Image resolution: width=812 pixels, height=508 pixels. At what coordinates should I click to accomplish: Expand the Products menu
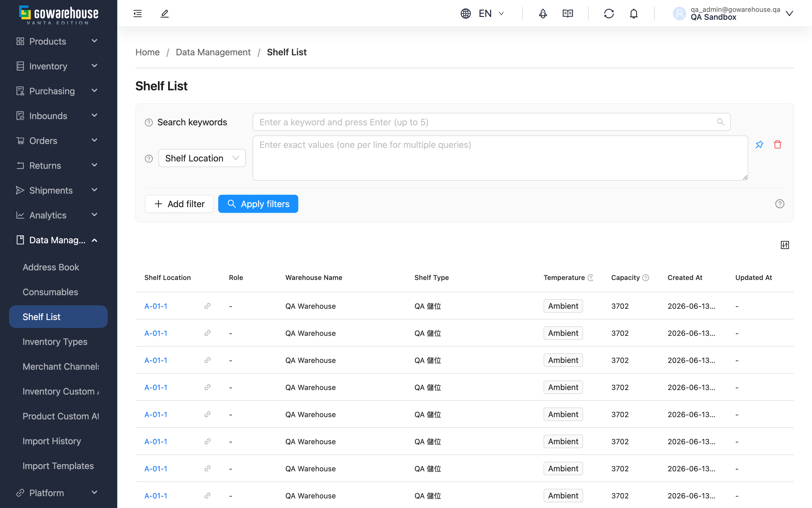(58, 41)
